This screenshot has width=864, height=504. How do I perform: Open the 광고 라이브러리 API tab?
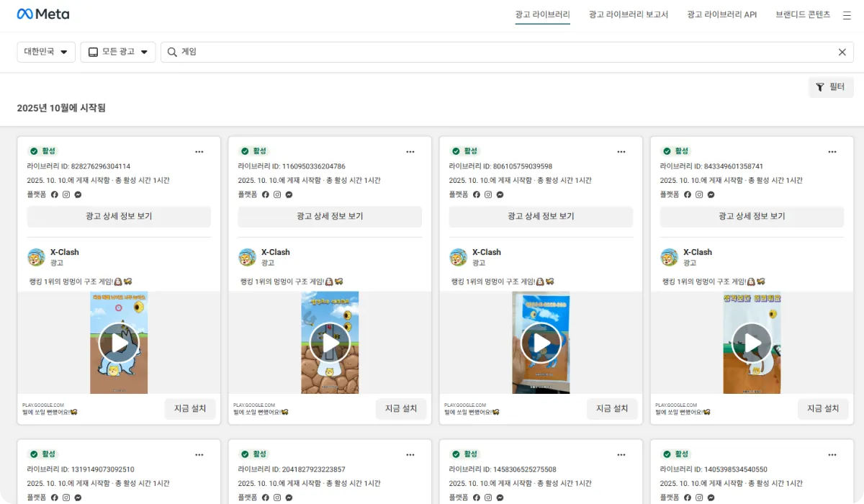[x=721, y=14]
